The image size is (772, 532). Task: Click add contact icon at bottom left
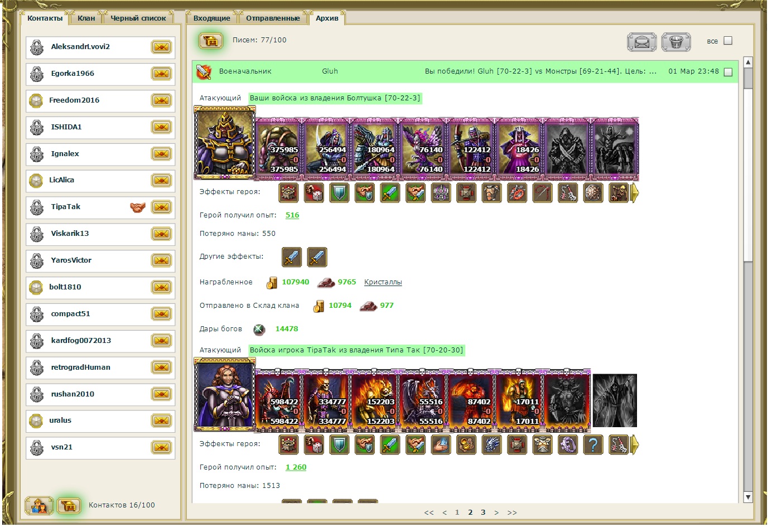pyautogui.click(x=39, y=506)
